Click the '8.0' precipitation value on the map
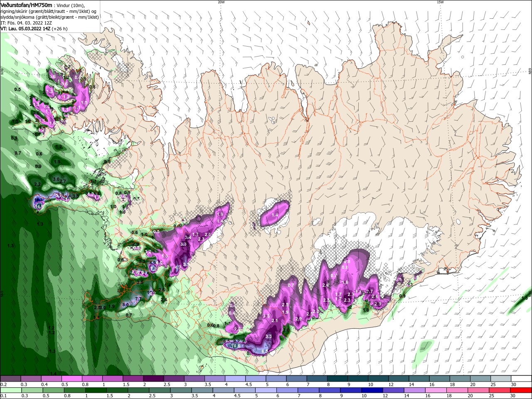The height and width of the screenshot is (399, 532). [x=126, y=305]
